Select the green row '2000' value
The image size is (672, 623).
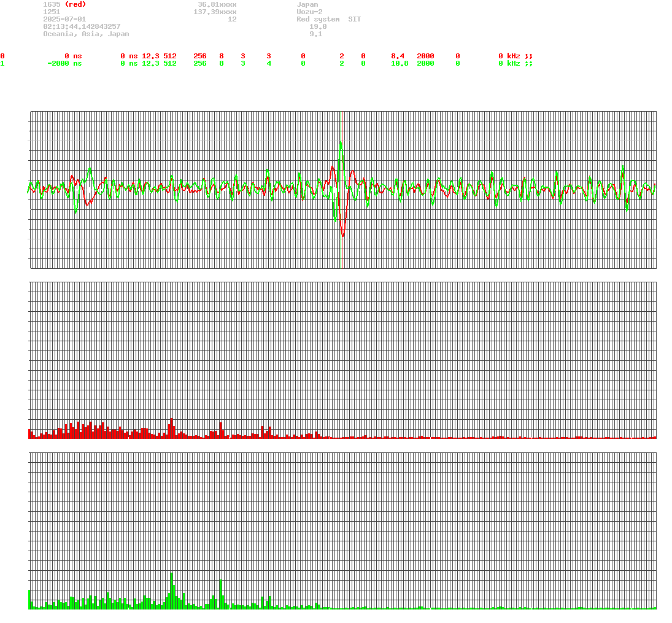click(x=425, y=63)
